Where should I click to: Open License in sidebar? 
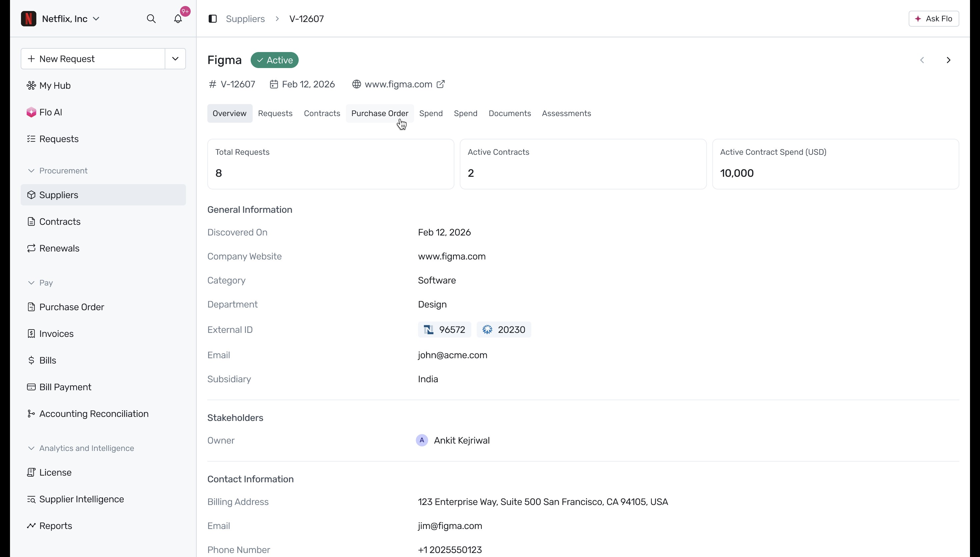[103, 473]
